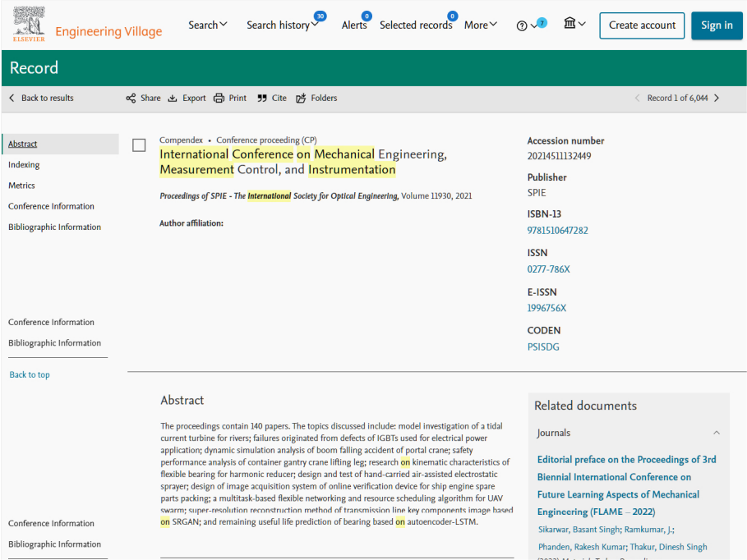Click the accession number 20214511132449
Image resolution: width=747 pixels, height=560 pixels.
tap(559, 156)
